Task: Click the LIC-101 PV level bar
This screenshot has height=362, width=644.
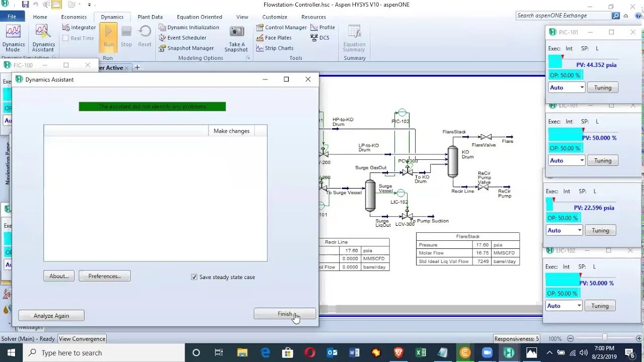Action: (x=566, y=135)
